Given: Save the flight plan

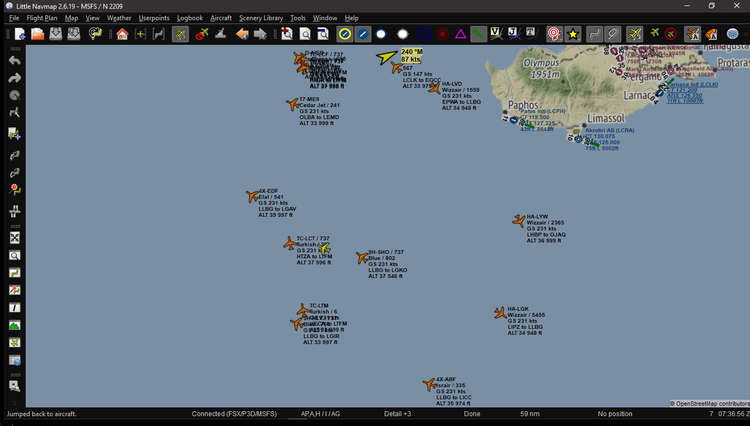Looking at the screenshot, I should click(55, 34).
